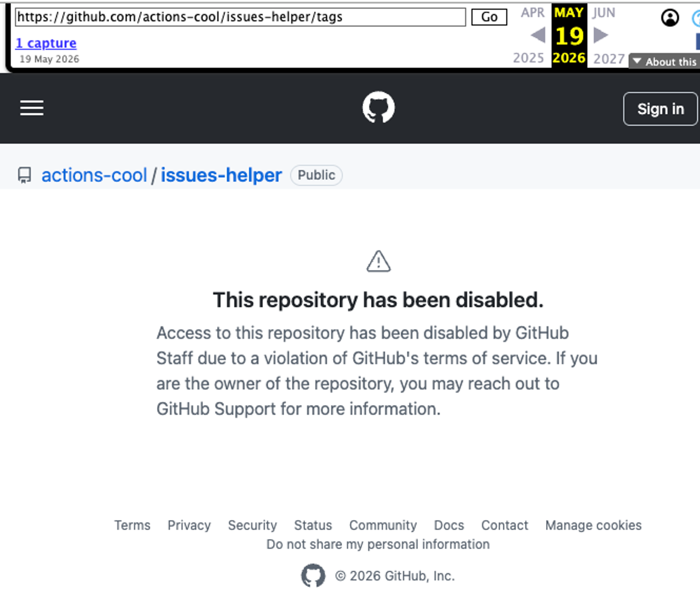
Task: Open the Community footer link
Action: click(383, 525)
